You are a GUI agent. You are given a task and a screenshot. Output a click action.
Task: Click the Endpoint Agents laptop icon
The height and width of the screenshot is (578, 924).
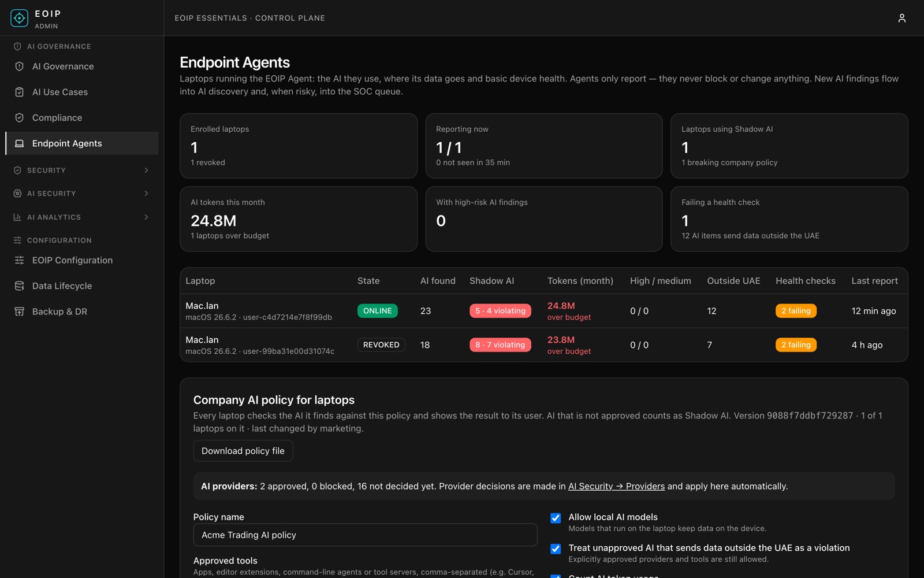point(19,143)
